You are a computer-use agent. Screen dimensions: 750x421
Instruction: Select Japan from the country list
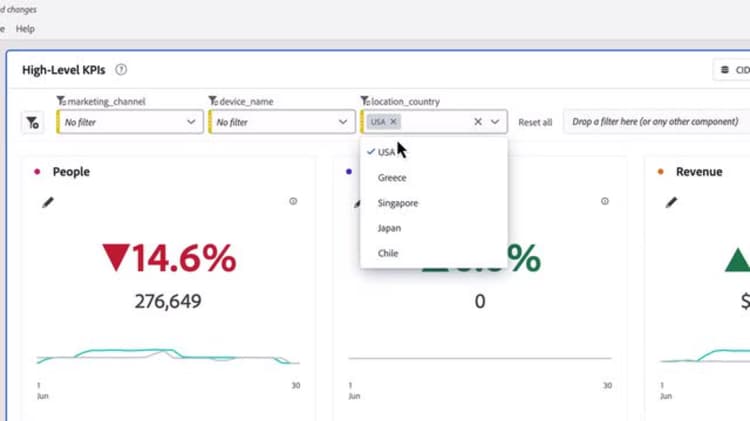coord(434,228)
